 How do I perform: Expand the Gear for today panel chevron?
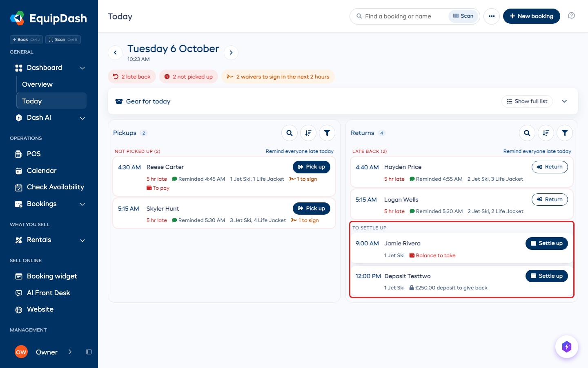[x=564, y=101]
